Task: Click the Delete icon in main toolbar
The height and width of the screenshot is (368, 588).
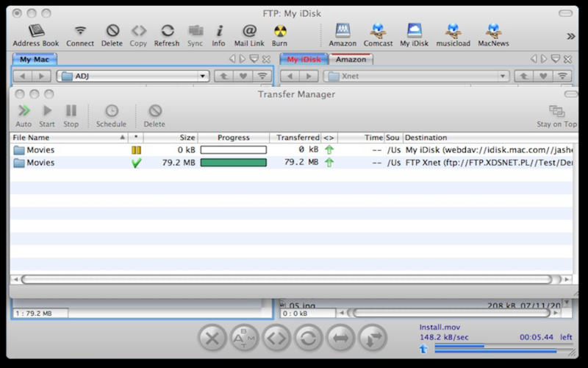Action: 112,35
